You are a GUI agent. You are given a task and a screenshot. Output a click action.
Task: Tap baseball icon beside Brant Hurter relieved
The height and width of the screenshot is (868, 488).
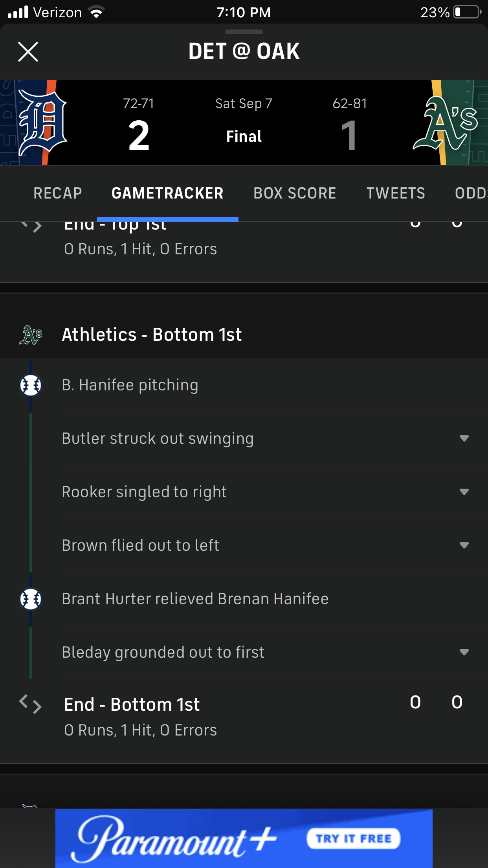click(31, 599)
